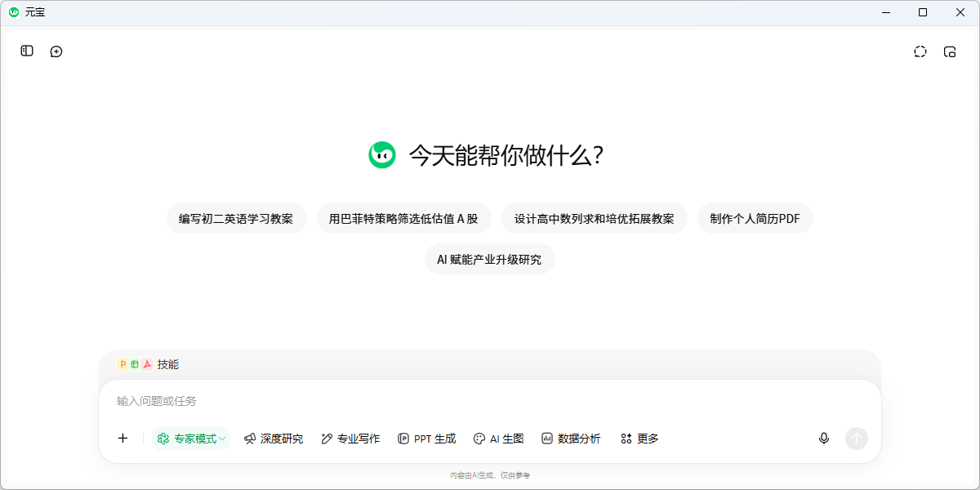Click the 元宝 app icon in title bar

(14, 12)
